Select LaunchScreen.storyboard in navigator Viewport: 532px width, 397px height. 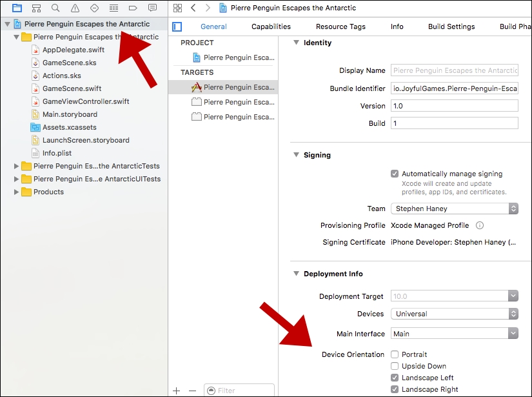[x=86, y=140]
